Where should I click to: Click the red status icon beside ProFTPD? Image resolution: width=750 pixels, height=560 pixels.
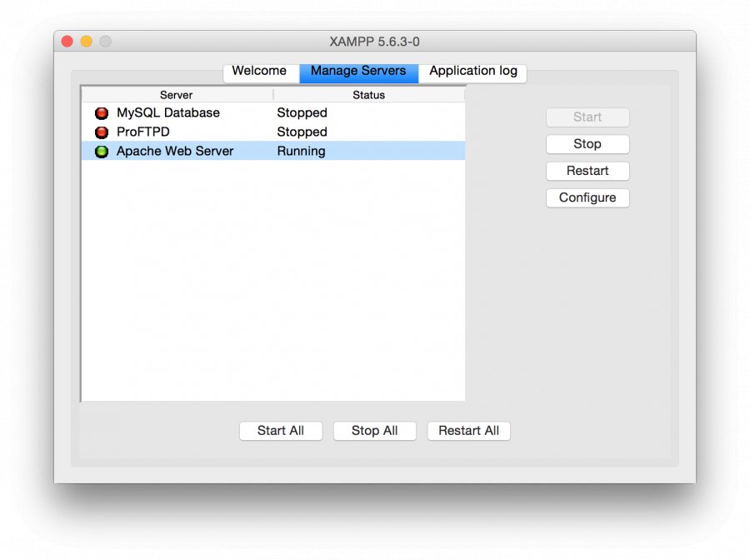click(x=102, y=132)
